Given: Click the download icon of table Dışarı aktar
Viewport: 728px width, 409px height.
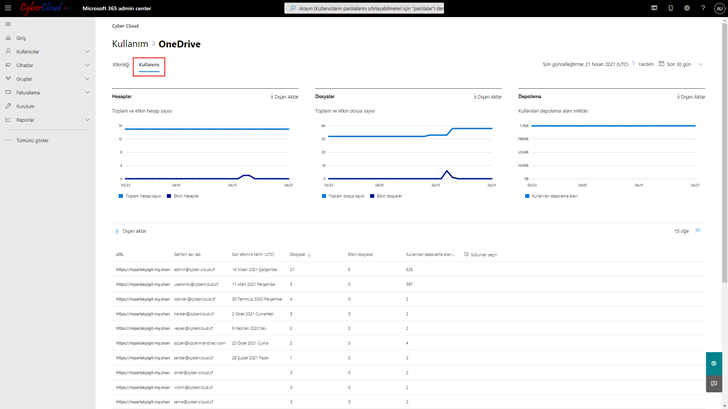Looking at the screenshot, I should click(117, 231).
